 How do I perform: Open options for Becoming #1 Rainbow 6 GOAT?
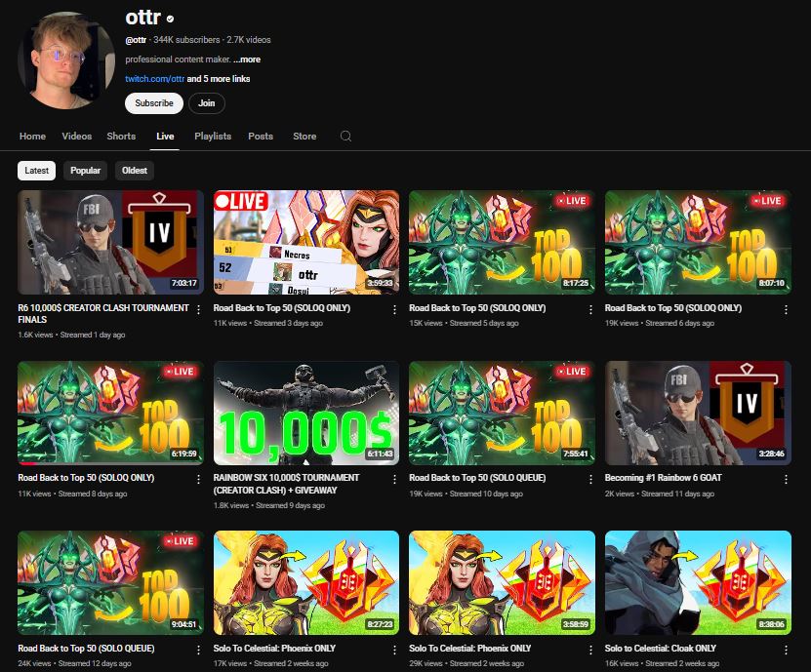tap(786, 479)
